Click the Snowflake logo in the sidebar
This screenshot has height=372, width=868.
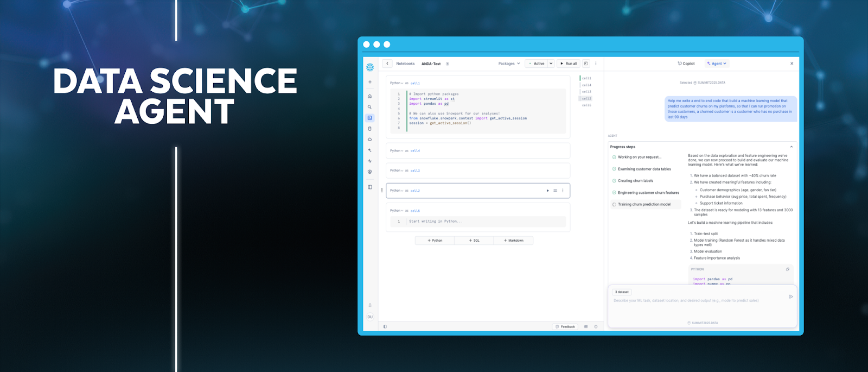point(370,67)
